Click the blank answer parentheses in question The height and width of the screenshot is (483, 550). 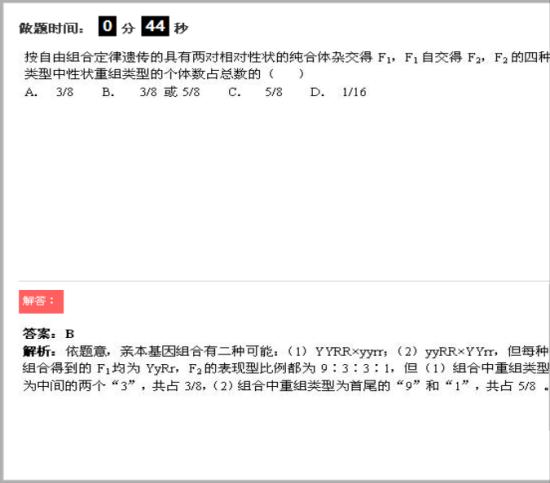point(286,74)
